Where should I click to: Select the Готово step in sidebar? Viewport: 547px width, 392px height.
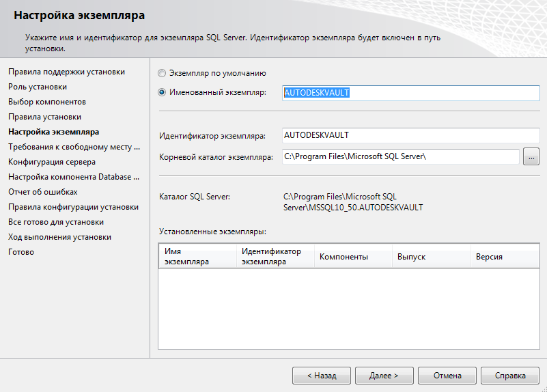point(21,252)
